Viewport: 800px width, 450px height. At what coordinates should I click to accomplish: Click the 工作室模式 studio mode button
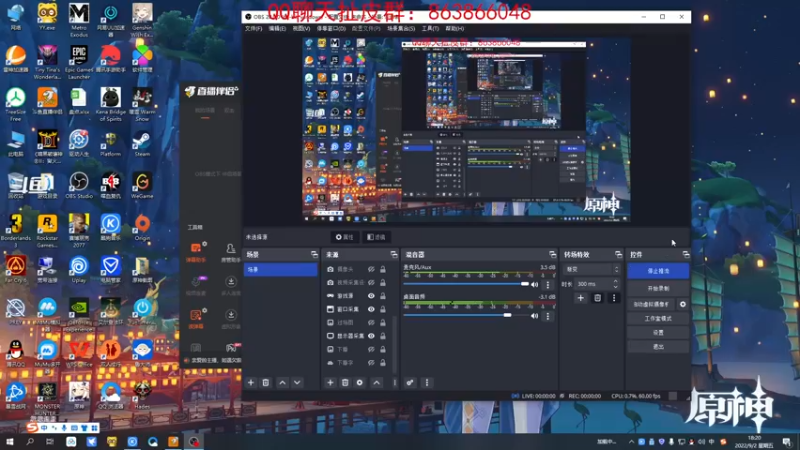click(x=658, y=318)
